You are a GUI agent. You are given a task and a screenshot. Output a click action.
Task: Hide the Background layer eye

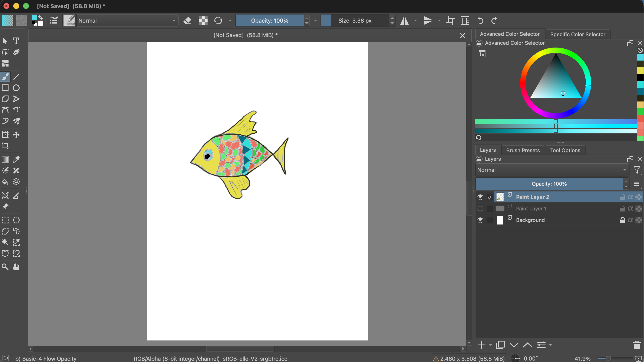click(x=480, y=220)
